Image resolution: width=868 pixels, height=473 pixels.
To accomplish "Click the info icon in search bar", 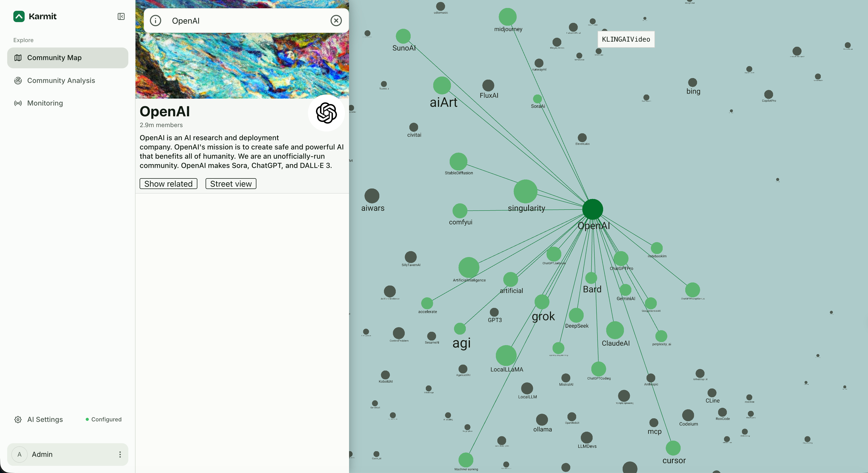I will pos(155,21).
